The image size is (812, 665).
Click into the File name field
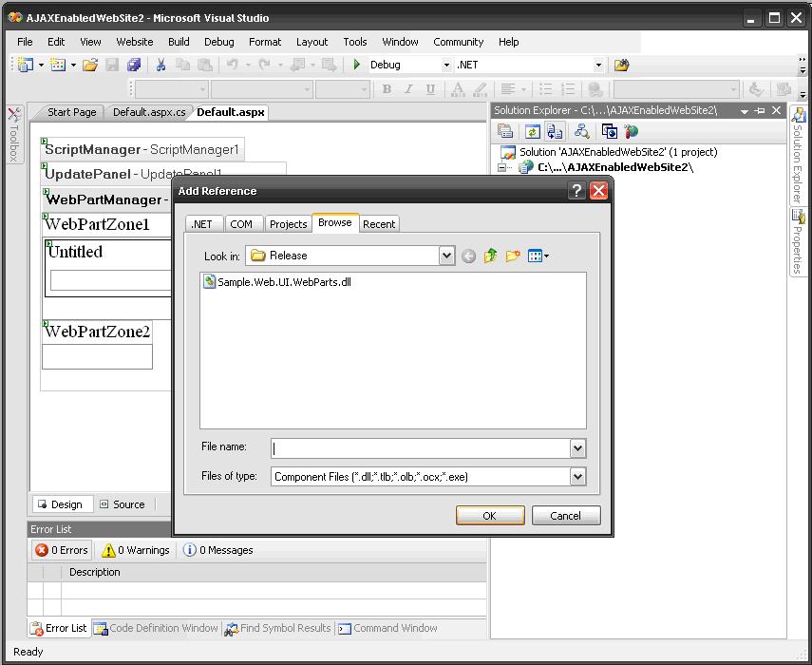tap(421, 448)
